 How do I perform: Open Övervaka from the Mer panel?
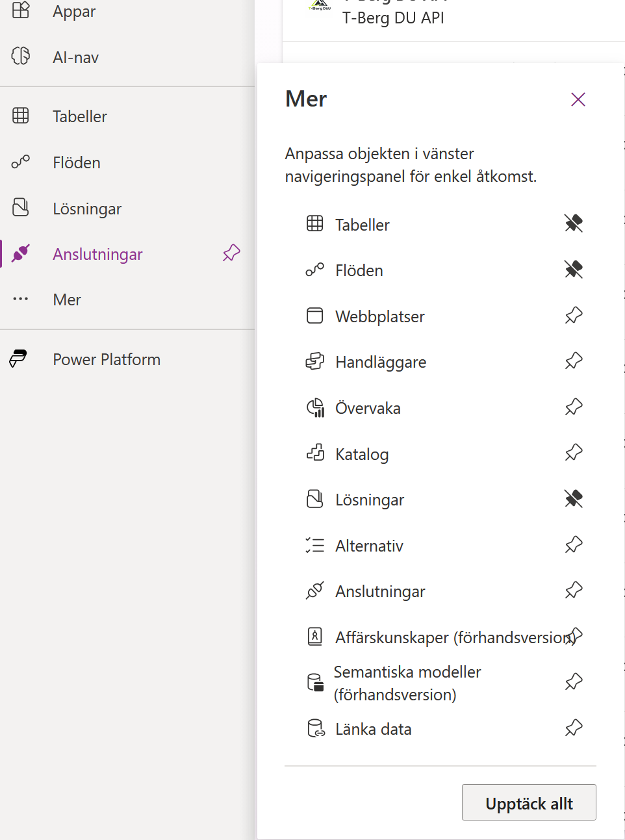pos(368,408)
